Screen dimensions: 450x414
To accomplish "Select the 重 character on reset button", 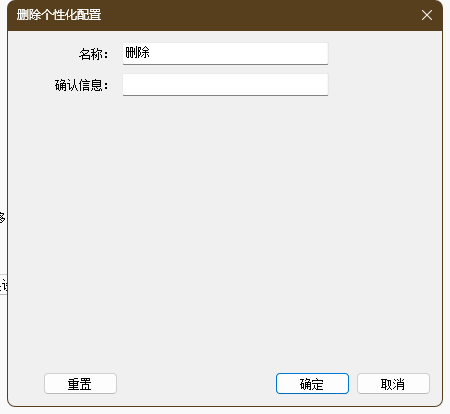I will click(74, 384).
